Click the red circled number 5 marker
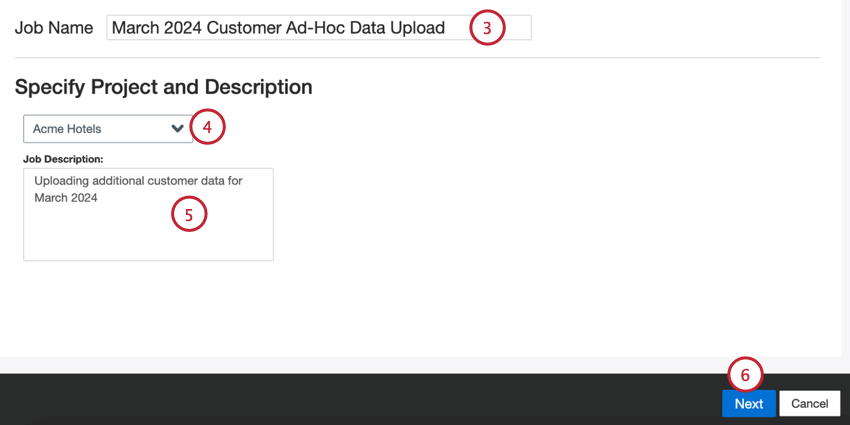The height and width of the screenshot is (425, 850). [189, 214]
